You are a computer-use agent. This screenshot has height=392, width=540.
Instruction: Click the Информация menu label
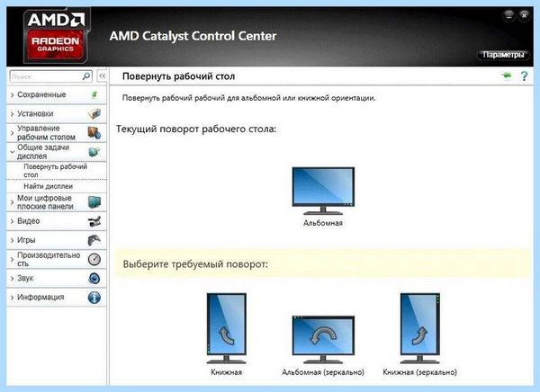tap(40, 297)
